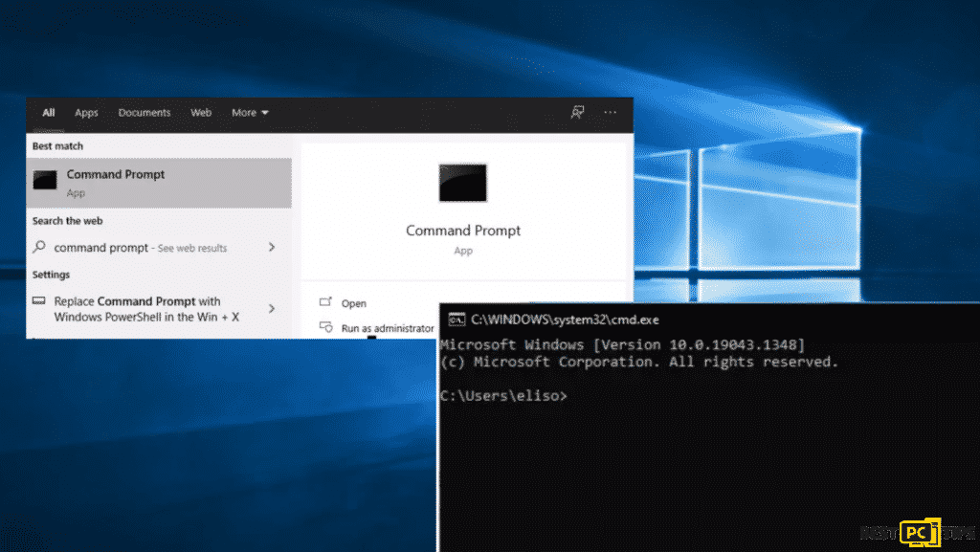This screenshot has height=552, width=980.
Task: Click the C:\Users\eliso> prompt line
Action: coord(503,396)
